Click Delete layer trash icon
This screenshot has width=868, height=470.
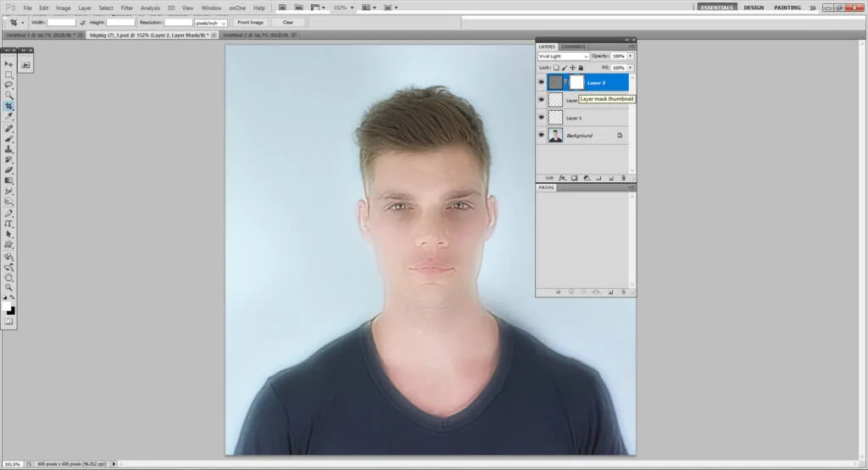(623, 178)
